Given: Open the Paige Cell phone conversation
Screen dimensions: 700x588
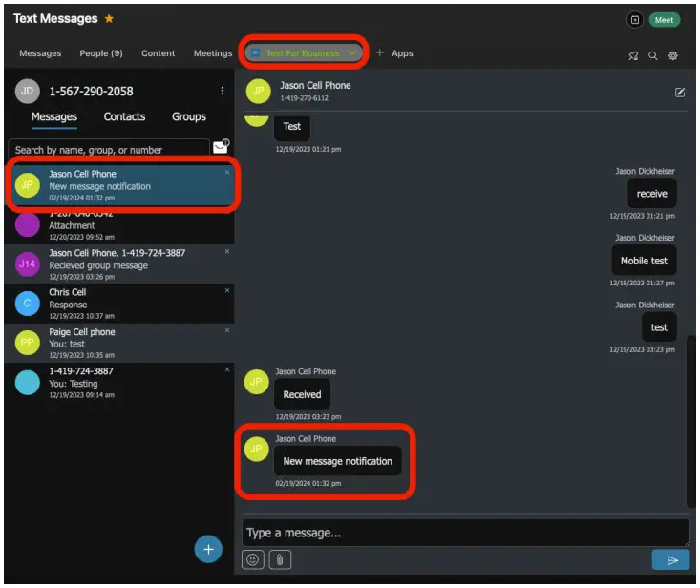Looking at the screenshot, I should coord(119,343).
